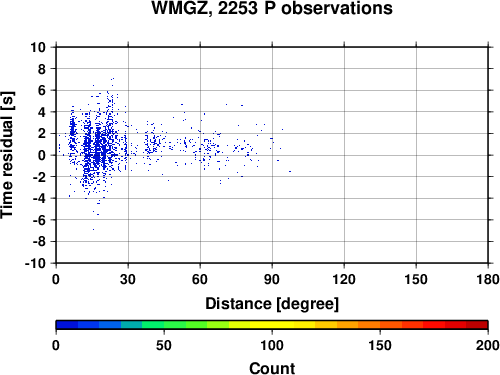Click the 'Distance [degree]' axis label
This screenshot has width=500, height=375.
272,304
